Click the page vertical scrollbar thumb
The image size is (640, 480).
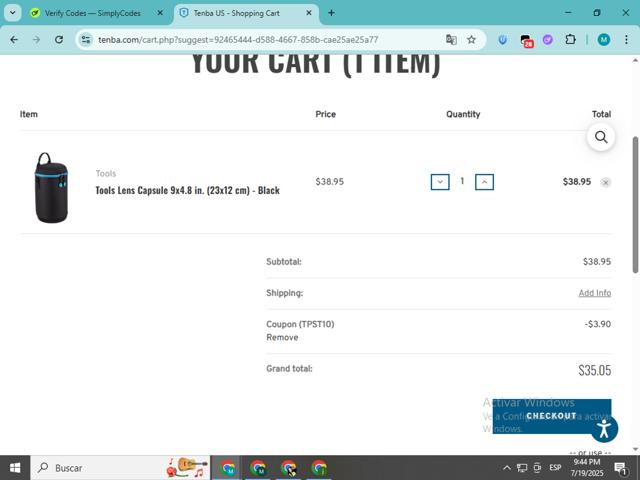click(x=635, y=205)
